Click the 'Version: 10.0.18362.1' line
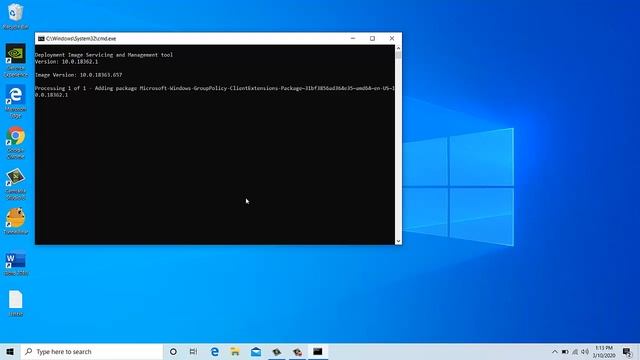 click(67, 62)
